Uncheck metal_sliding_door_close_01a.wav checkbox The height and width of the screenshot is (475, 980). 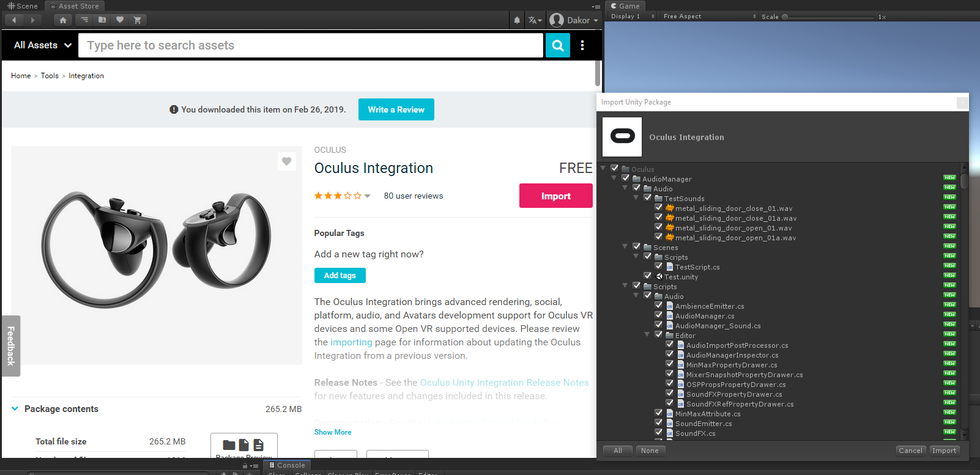point(658,217)
